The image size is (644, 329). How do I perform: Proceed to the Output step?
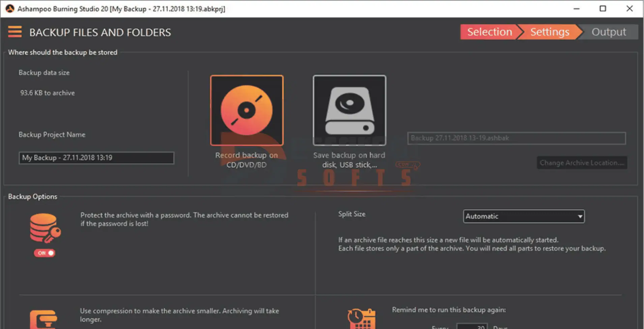click(609, 32)
